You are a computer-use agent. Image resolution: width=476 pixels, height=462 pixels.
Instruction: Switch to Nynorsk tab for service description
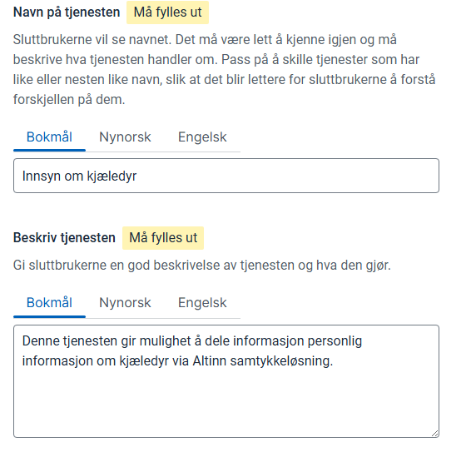point(125,303)
